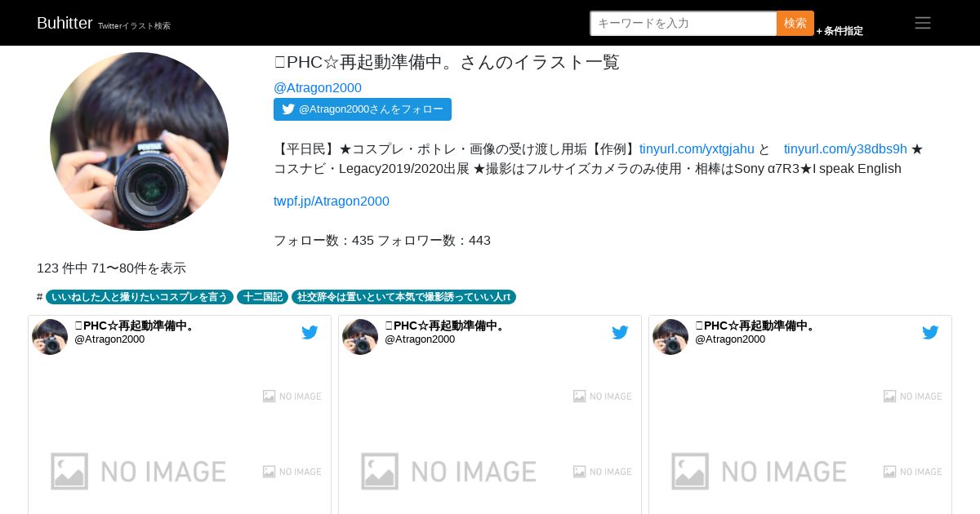Click Twitter bird icon on second card
The width and height of the screenshot is (980, 514).
click(620, 332)
